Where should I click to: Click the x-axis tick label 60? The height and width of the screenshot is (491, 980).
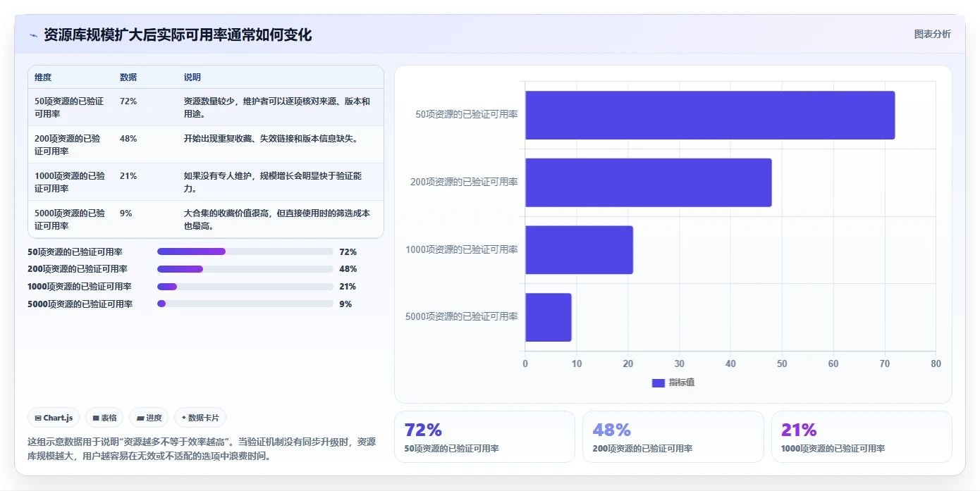coord(833,363)
